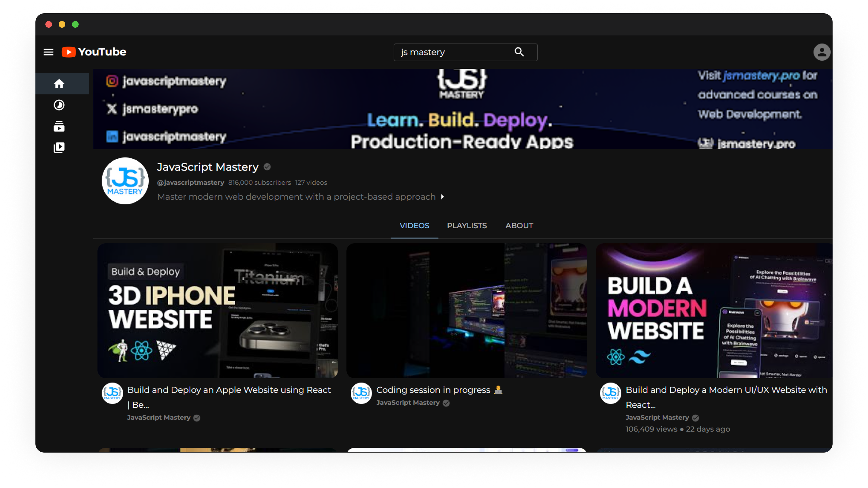868x488 pixels.
Task: Expand the channel description arrow
Action: pos(442,197)
